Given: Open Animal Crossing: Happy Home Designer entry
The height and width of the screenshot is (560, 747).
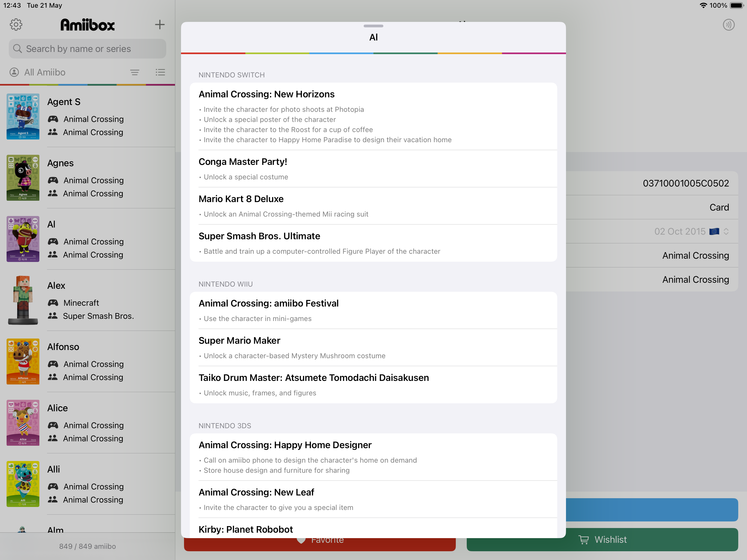Looking at the screenshot, I should [x=373, y=457].
